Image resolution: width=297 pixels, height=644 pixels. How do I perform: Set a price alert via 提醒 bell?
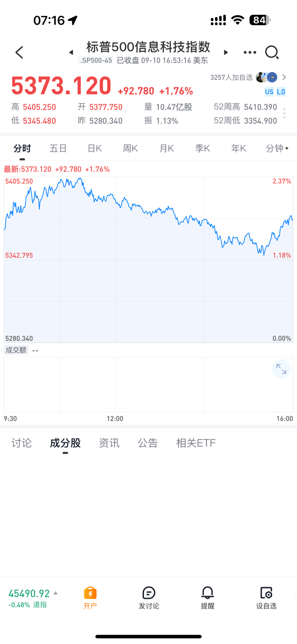[x=208, y=598]
